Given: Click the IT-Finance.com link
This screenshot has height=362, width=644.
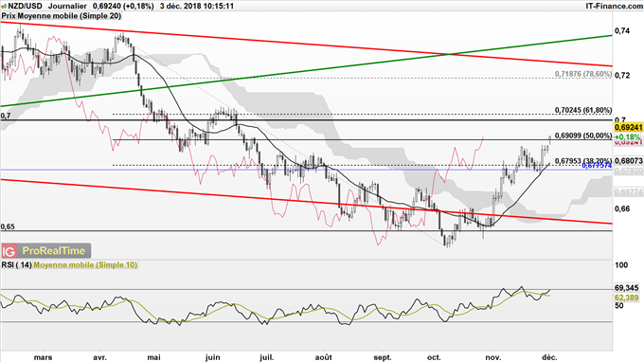Looking at the screenshot, I should (x=614, y=6).
